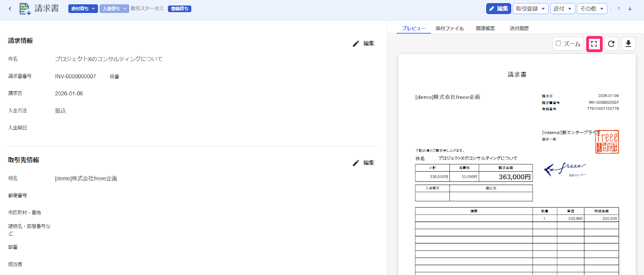Switch to the プレビュー tab
This screenshot has height=275, width=644.
(x=413, y=28)
